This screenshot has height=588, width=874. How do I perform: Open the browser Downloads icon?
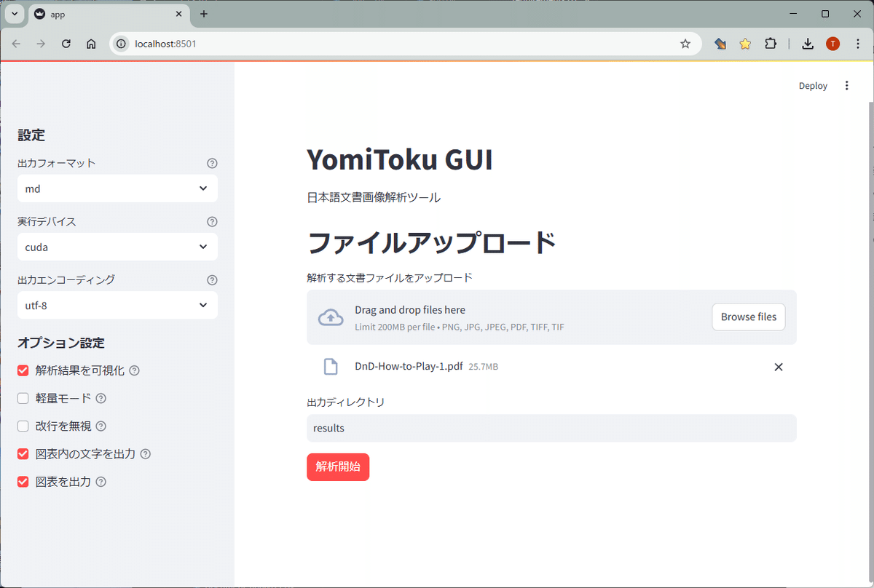(x=807, y=44)
